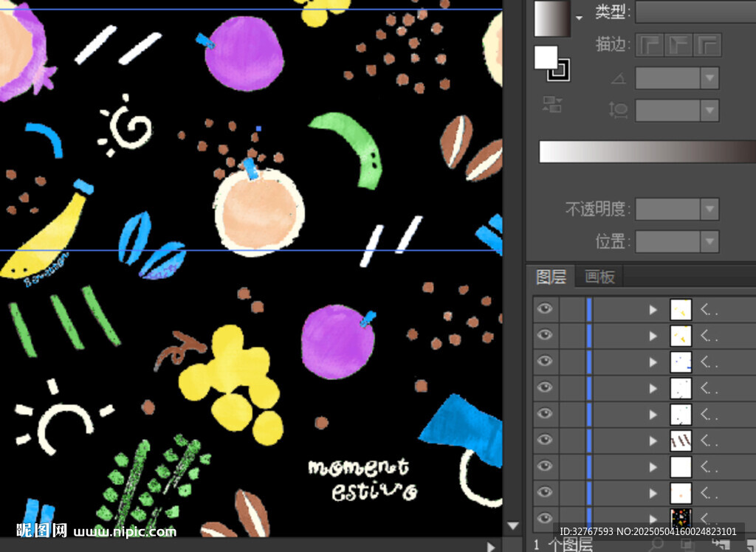This screenshot has height=552, width=756.
Task: Open the 位置 position dropdown
Action: pyautogui.click(x=709, y=241)
